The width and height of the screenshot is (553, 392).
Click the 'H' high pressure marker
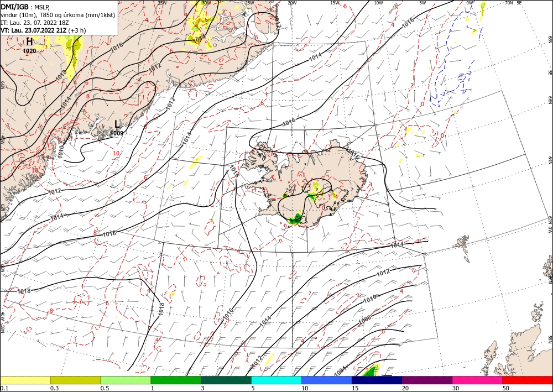coord(29,42)
